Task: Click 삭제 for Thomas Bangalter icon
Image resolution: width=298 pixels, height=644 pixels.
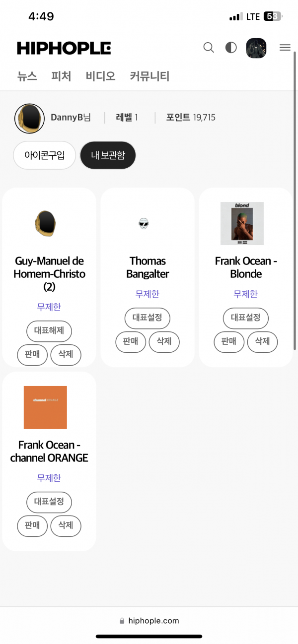Action: tap(164, 342)
